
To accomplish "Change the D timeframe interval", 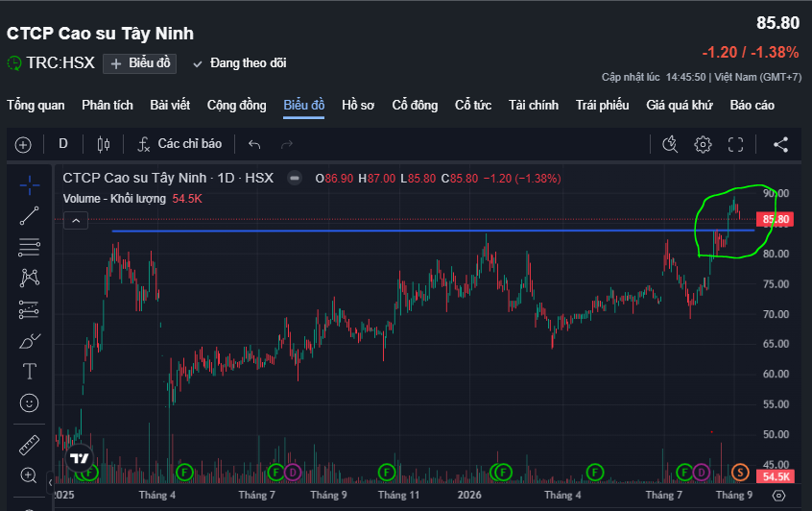I will [63, 143].
